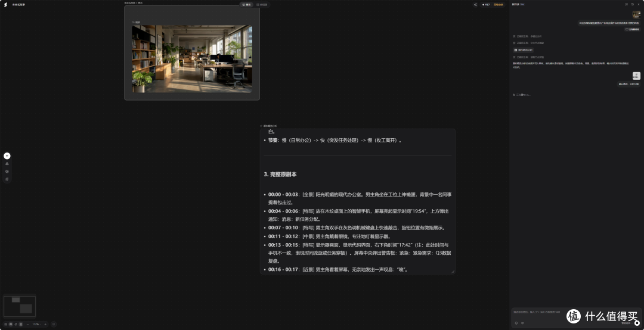Click the '00:00 - 00:03' script line

360,198
